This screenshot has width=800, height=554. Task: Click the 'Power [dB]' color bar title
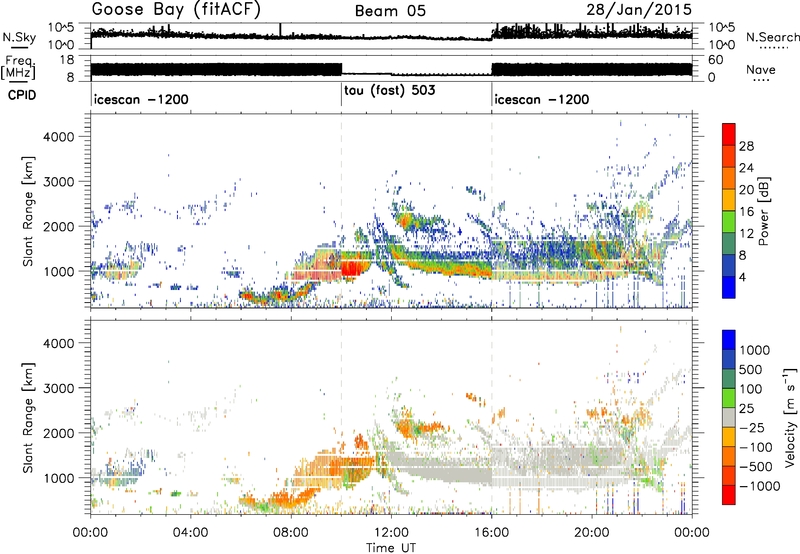pyautogui.click(x=763, y=211)
